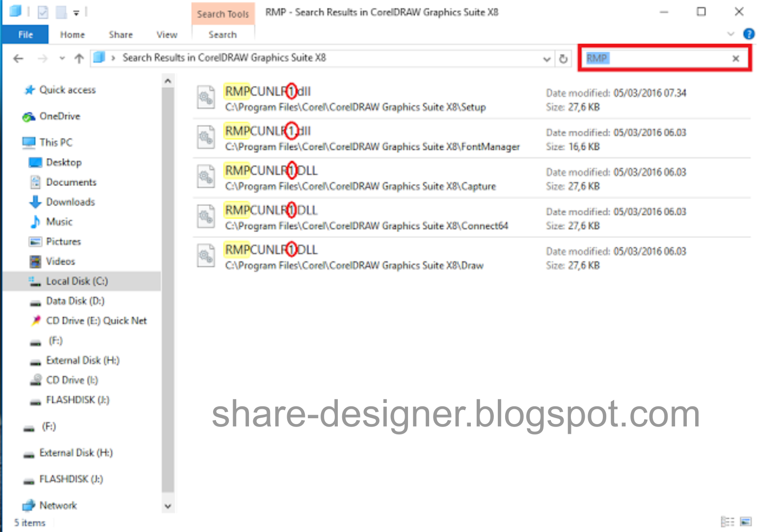Screen dimensions: 757x532
Task: Select Local Disk (C:)
Action: [x=81, y=281]
